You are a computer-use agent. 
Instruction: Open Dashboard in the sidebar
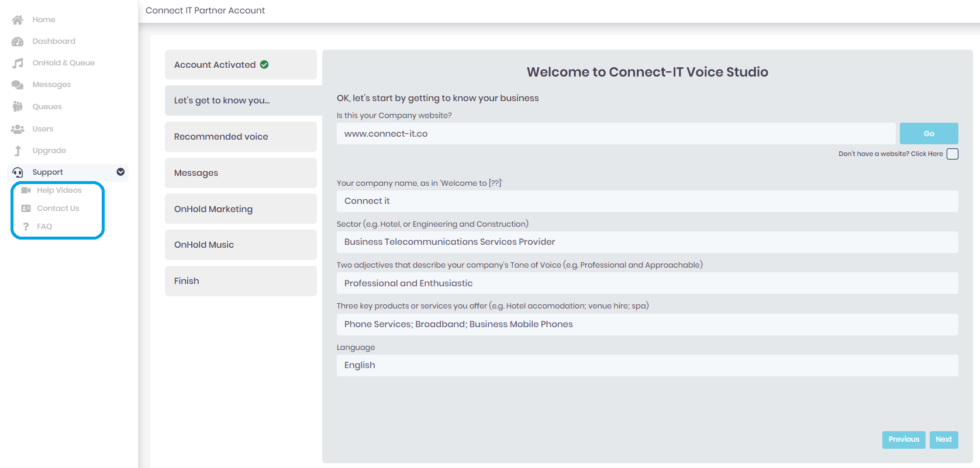tap(54, 41)
